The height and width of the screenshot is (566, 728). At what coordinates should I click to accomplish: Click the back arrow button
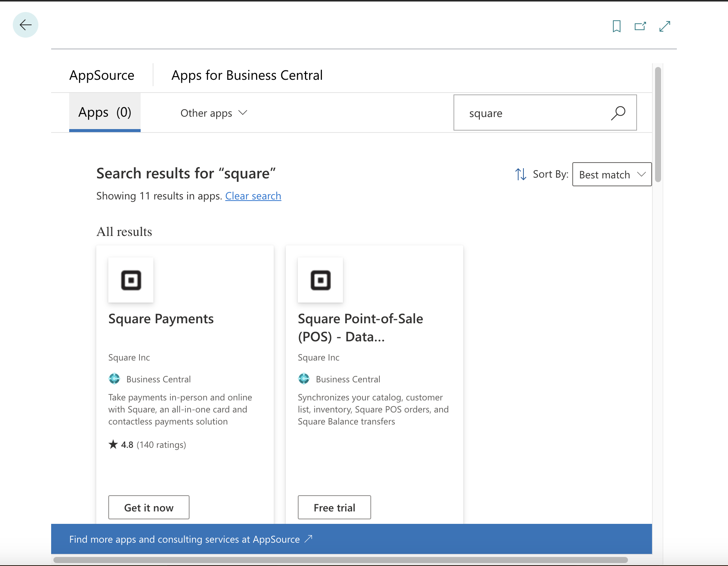(x=26, y=25)
